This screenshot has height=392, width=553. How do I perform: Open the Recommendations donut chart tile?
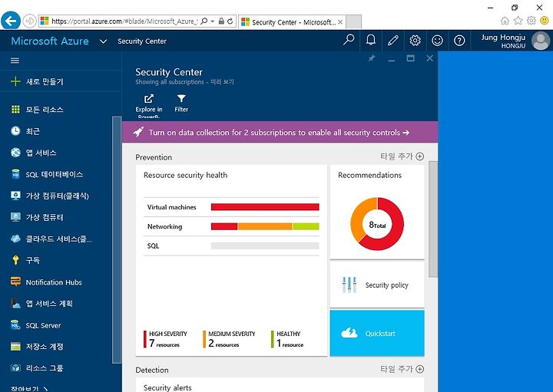point(377,212)
